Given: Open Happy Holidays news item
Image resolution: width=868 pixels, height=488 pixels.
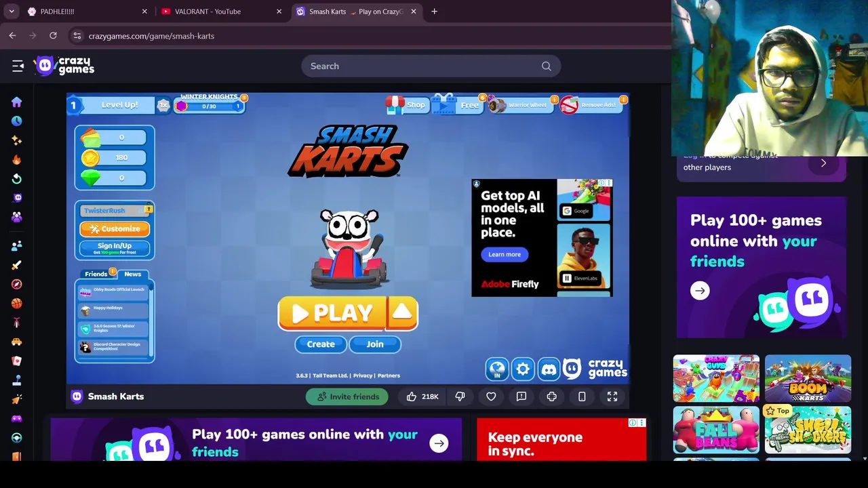Looking at the screenshot, I should tap(113, 310).
